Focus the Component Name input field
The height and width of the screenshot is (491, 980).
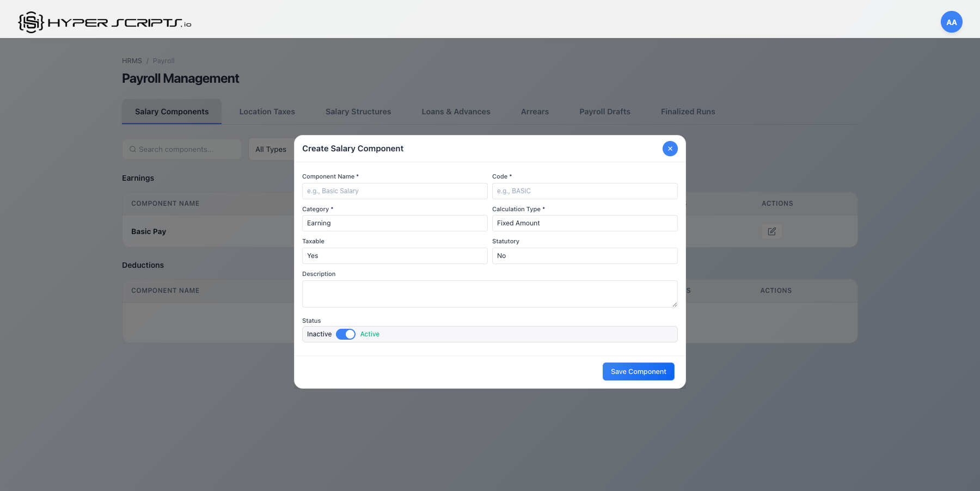click(394, 191)
